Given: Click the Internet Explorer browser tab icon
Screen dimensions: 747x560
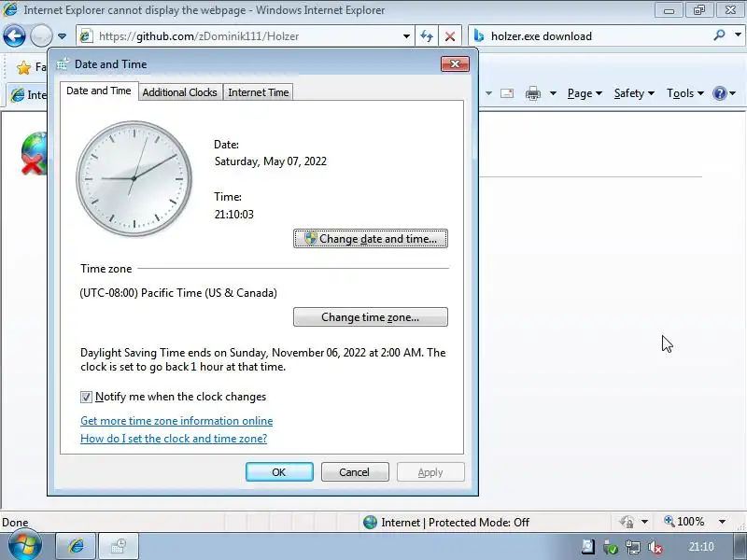Looking at the screenshot, I should point(17,95).
